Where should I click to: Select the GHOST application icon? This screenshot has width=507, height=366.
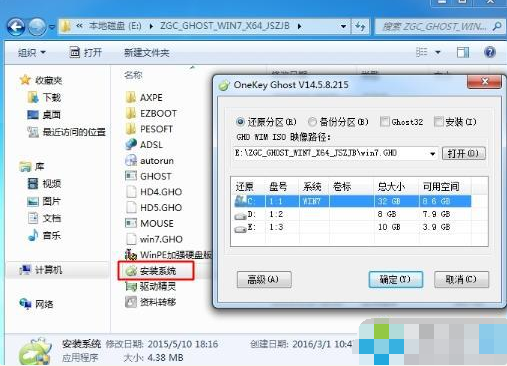point(131,176)
